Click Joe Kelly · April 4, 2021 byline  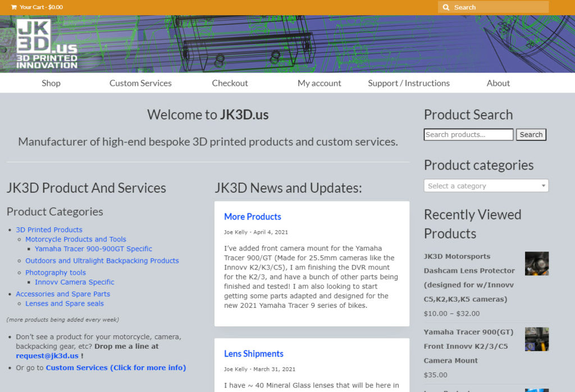coord(256,232)
